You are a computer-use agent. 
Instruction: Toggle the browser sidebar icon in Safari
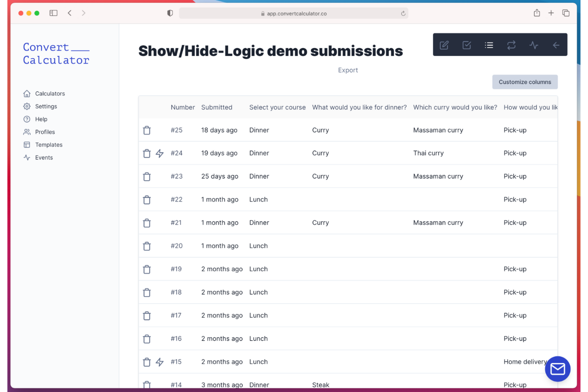(53, 13)
